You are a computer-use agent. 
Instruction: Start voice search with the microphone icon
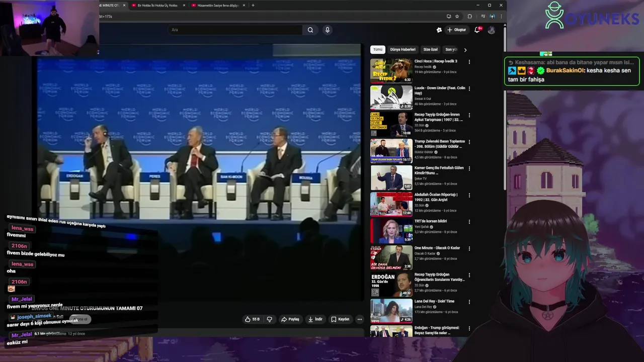pyautogui.click(x=327, y=30)
